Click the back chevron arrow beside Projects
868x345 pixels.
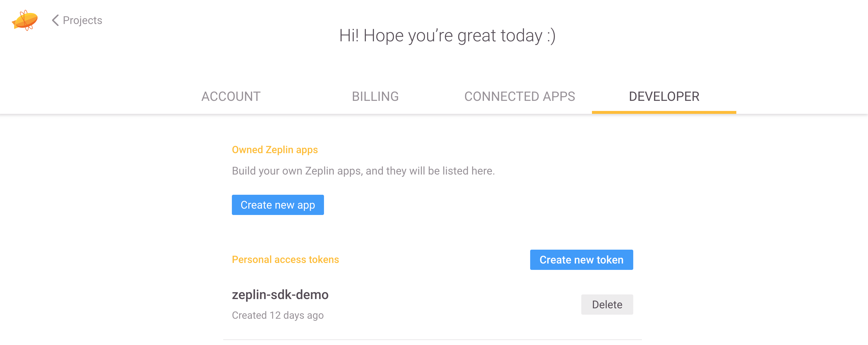tap(55, 20)
